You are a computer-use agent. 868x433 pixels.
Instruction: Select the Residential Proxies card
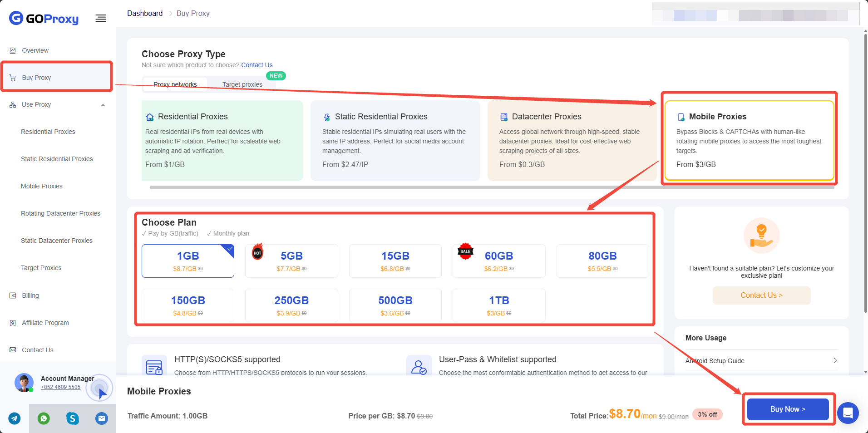tap(222, 141)
